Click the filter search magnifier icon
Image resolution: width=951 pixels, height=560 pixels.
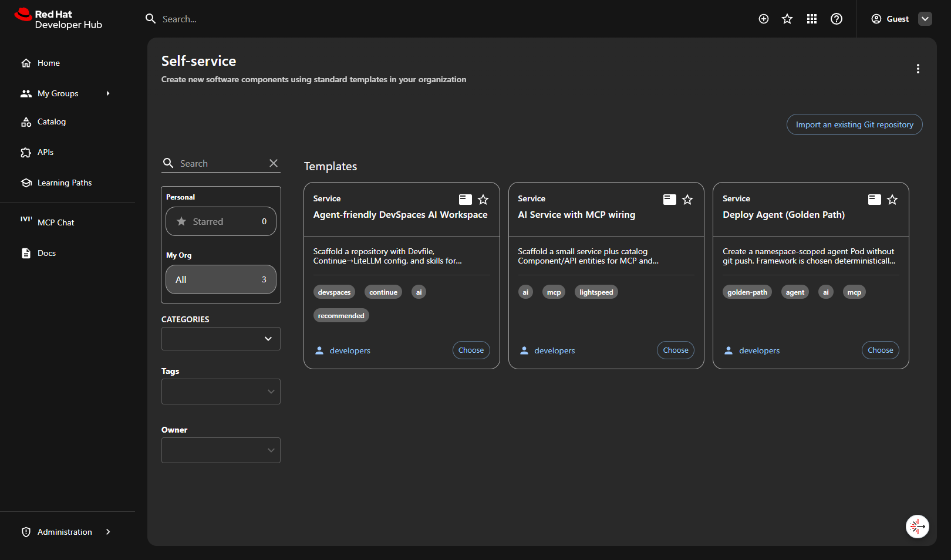pos(168,163)
